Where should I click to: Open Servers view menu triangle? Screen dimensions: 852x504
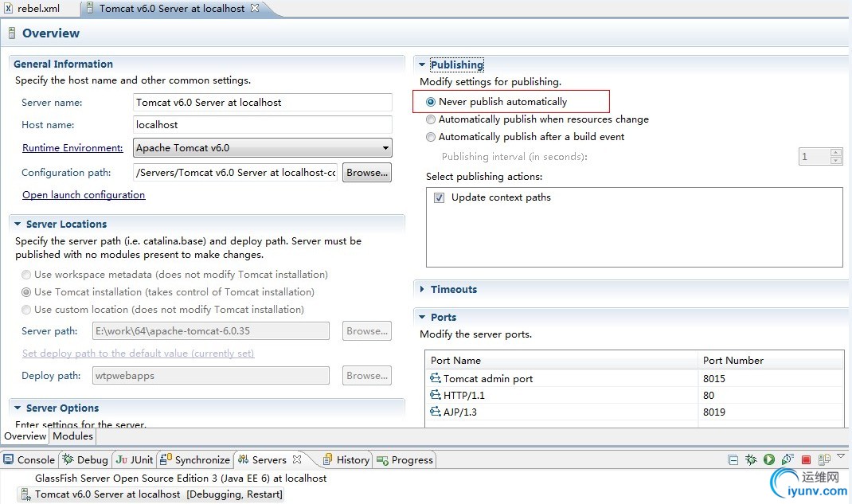click(x=841, y=456)
